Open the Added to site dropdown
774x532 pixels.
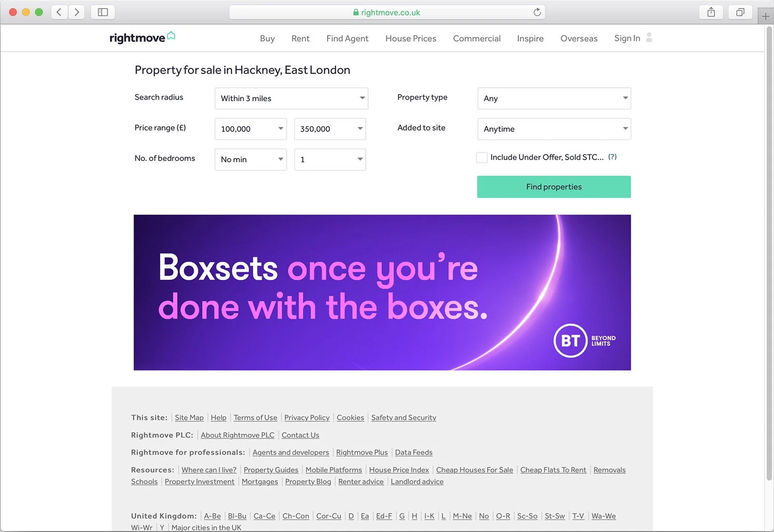[x=554, y=129]
